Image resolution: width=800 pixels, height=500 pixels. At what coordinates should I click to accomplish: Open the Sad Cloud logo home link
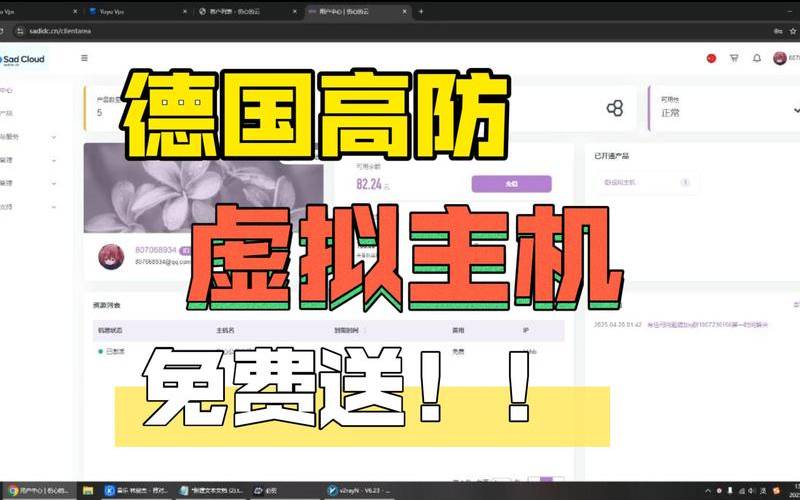(22, 60)
